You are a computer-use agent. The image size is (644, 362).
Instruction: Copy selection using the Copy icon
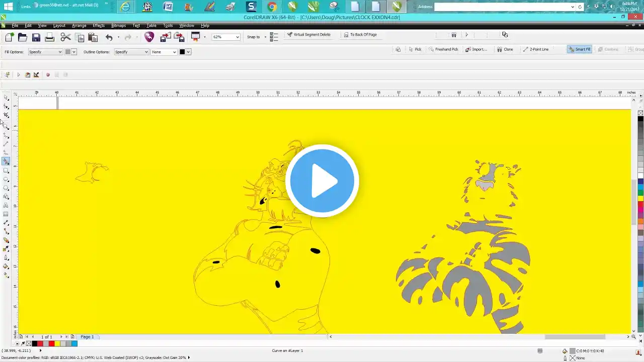(79, 37)
